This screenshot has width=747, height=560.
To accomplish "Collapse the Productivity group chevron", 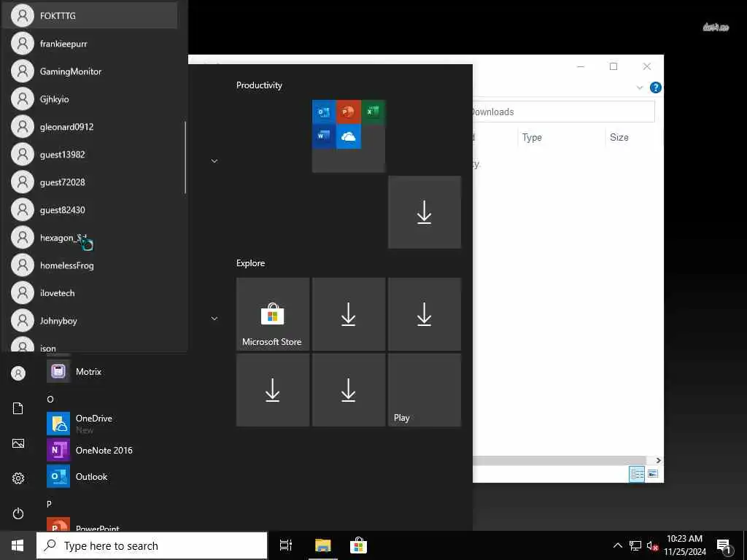I will 214,161.
